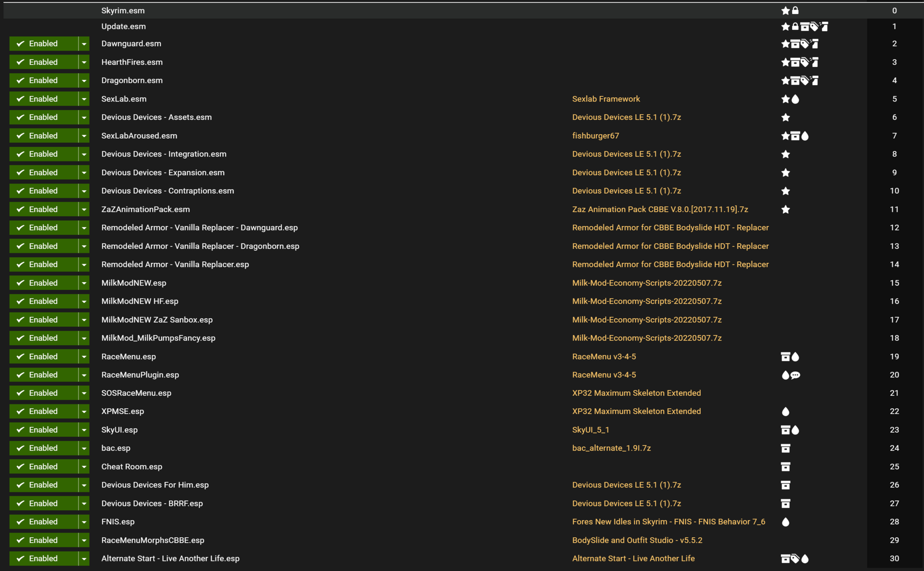Click the load order index 30
The width and height of the screenshot is (924, 571).
tap(894, 558)
